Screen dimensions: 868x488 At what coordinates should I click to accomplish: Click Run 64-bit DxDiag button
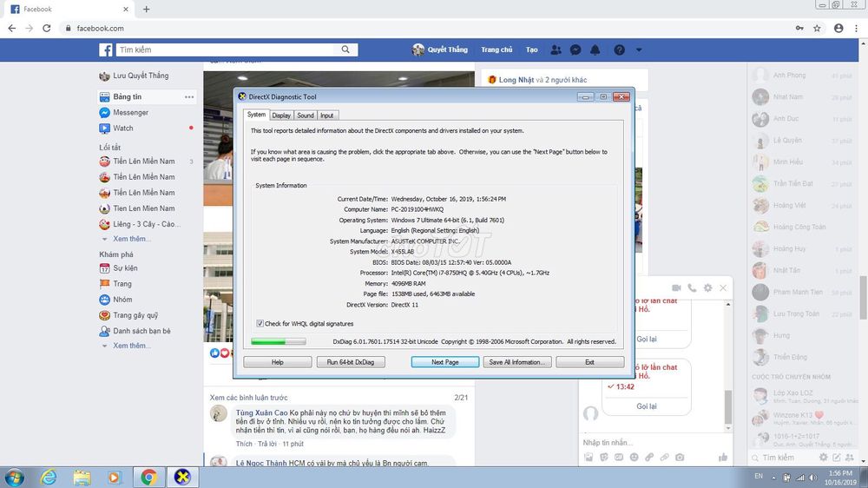coord(351,362)
